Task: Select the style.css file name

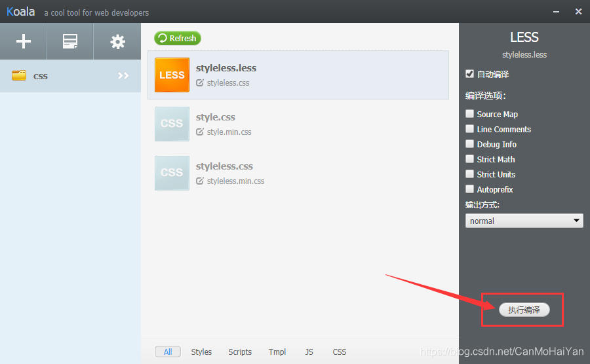Action: point(216,117)
